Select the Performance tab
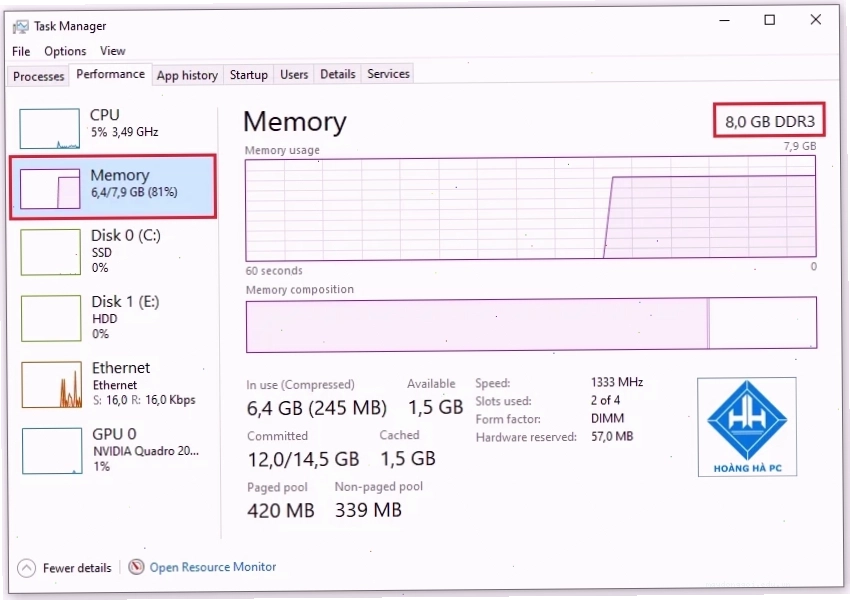This screenshot has height=601, width=850. (x=111, y=74)
